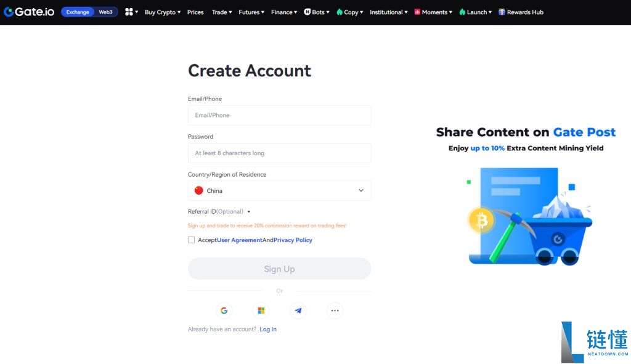This screenshot has width=631, height=364.
Task: Click the Log In link
Action: [x=268, y=329]
